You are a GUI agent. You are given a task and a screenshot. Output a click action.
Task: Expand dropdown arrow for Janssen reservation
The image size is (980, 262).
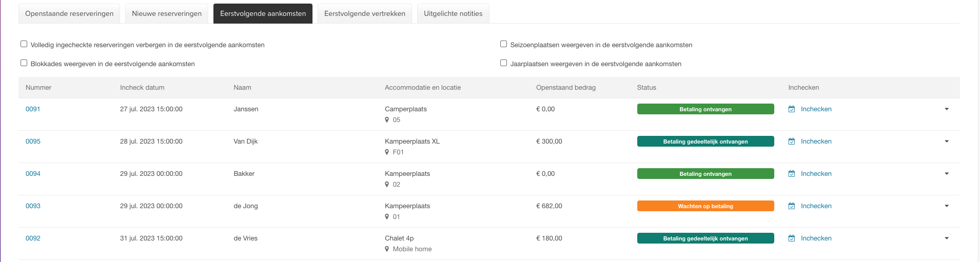(x=947, y=109)
